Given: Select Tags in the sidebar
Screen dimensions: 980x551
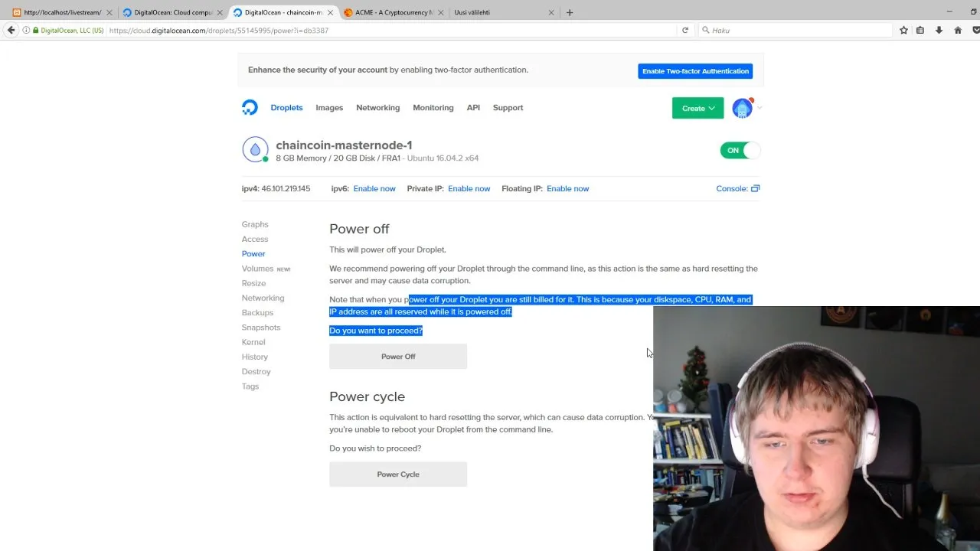Looking at the screenshot, I should coord(250,386).
